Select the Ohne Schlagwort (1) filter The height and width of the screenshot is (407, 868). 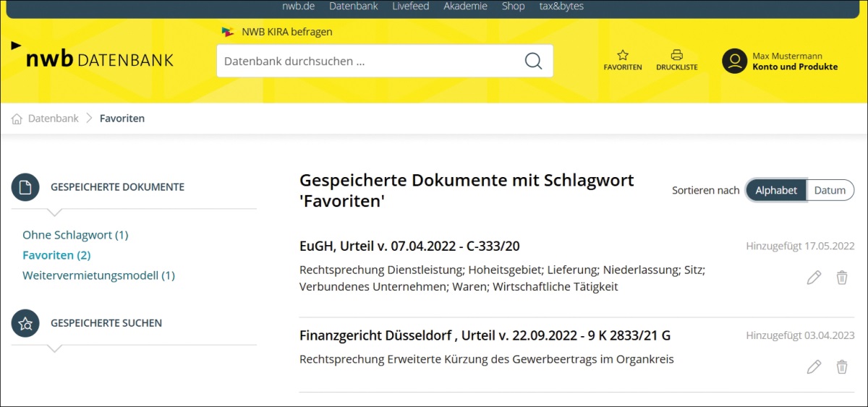[75, 235]
